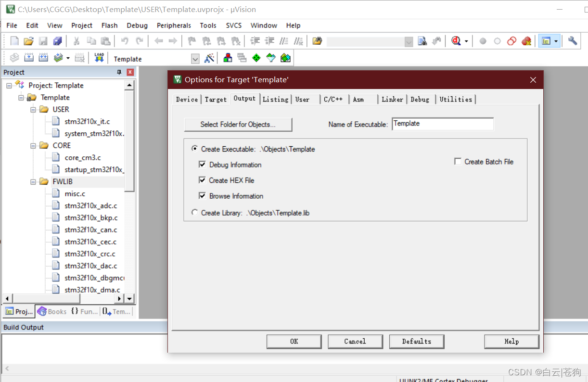588x382 pixels.
Task: Switch to the Utilities tab
Action: pyautogui.click(x=456, y=99)
